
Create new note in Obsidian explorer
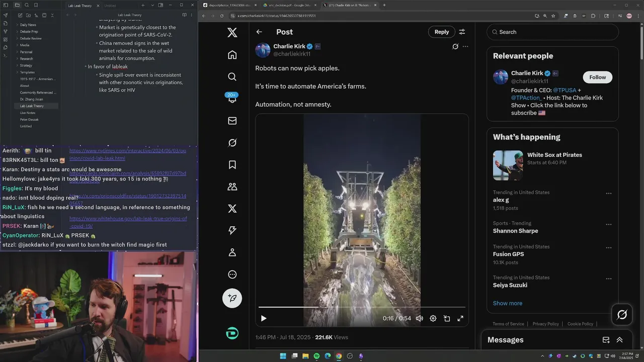[20, 15]
